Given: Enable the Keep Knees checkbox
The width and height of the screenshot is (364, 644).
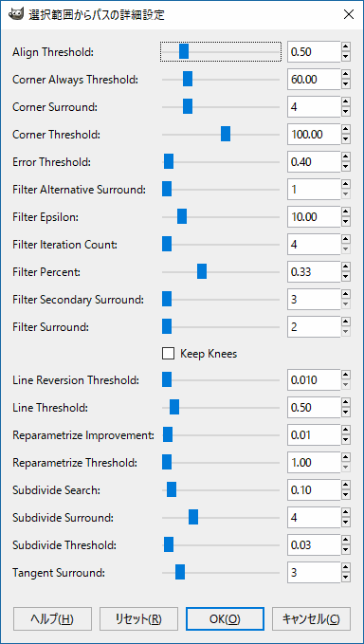Looking at the screenshot, I should click(168, 354).
